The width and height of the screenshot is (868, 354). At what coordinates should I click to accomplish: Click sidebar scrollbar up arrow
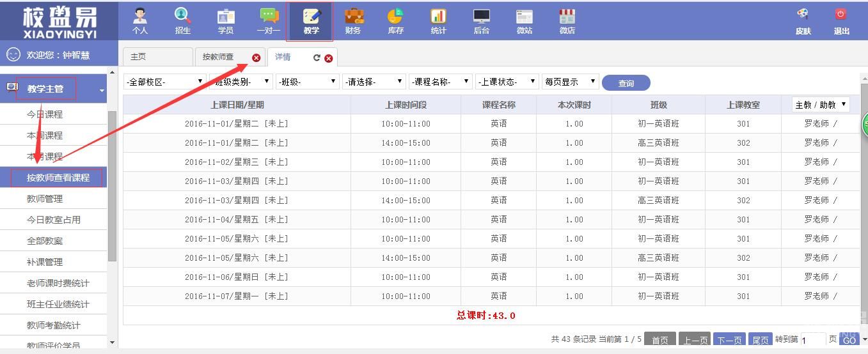click(113, 73)
